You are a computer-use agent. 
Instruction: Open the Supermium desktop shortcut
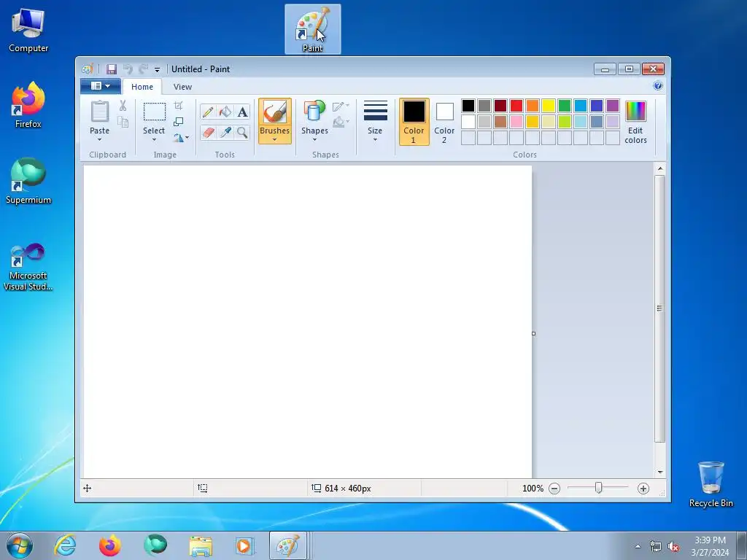click(28, 181)
